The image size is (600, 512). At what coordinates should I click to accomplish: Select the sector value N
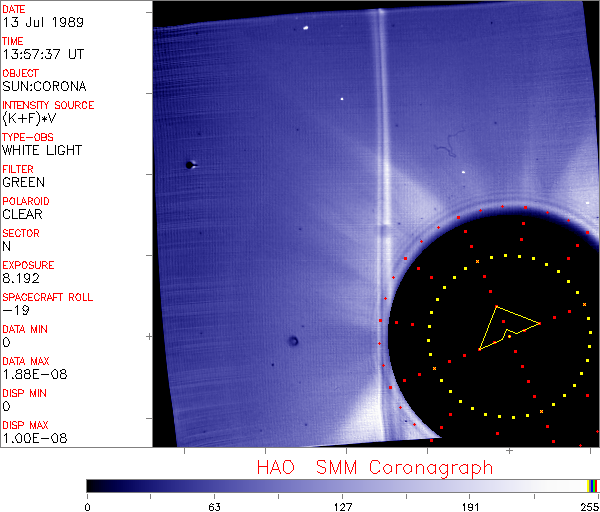(x=7, y=246)
